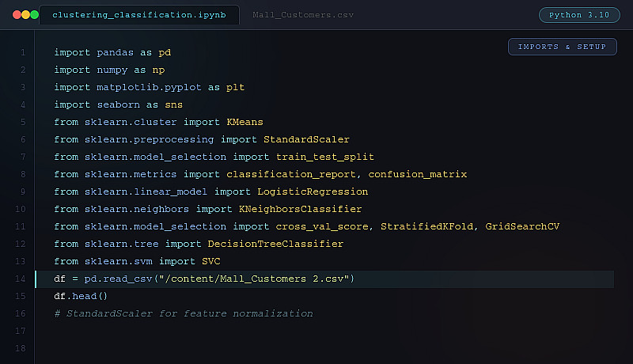Click line number 1 in the gutter

[x=23, y=52]
